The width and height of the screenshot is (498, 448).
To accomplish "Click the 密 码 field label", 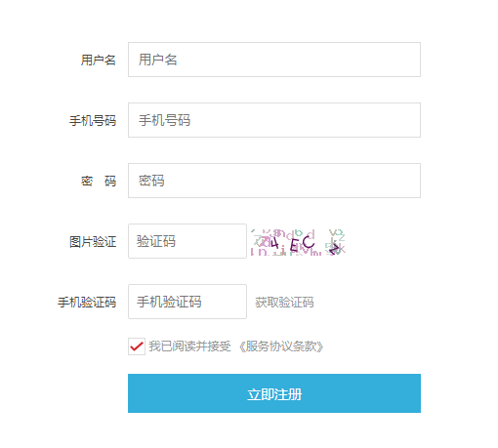I will [99, 182].
